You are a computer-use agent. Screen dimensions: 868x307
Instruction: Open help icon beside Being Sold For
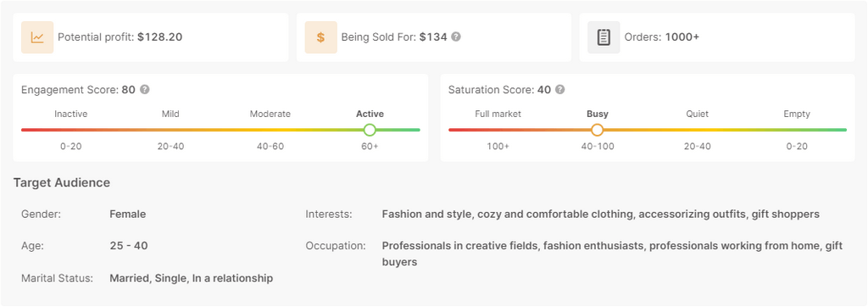pos(456,37)
